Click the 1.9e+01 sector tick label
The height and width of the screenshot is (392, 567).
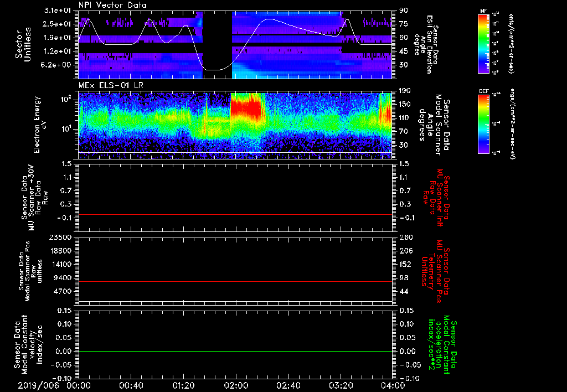[58, 38]
